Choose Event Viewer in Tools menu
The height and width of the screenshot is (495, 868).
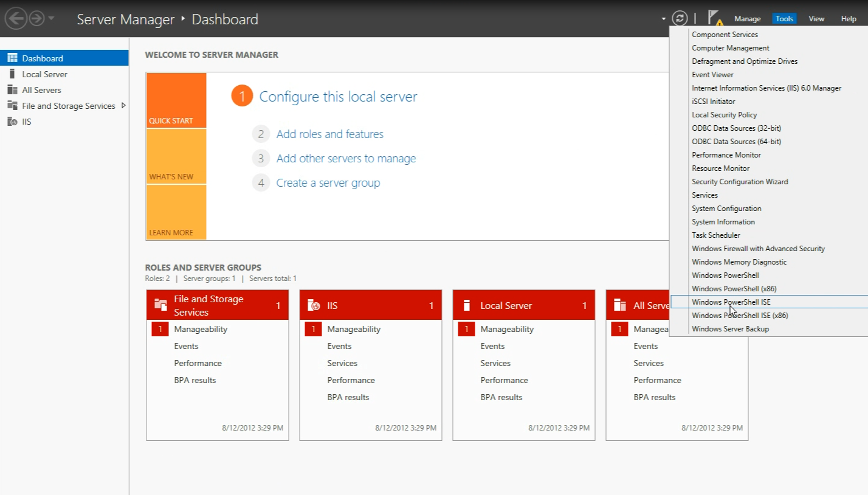(x=712, y=75)
